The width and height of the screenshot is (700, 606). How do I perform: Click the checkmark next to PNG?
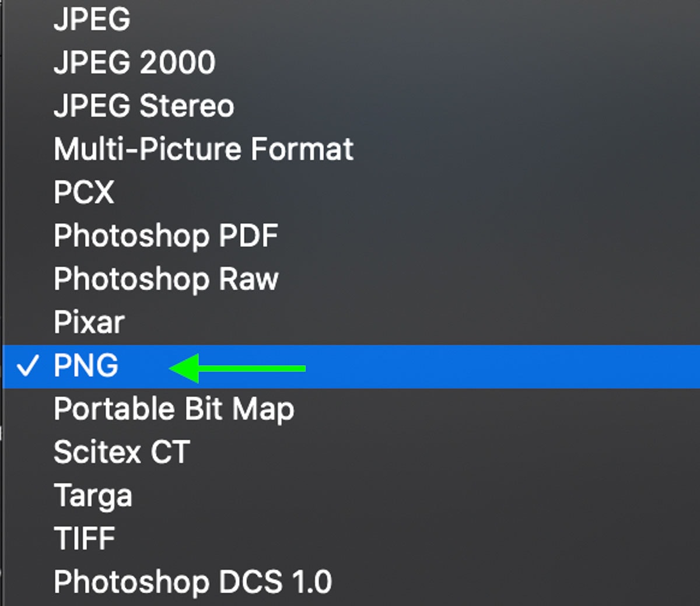(27, 365)
